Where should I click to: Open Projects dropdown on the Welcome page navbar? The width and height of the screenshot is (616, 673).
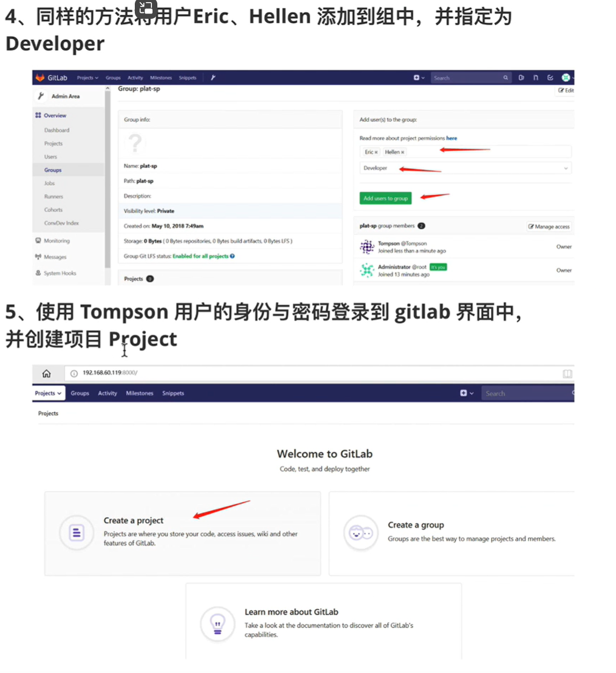coord(48,393)
